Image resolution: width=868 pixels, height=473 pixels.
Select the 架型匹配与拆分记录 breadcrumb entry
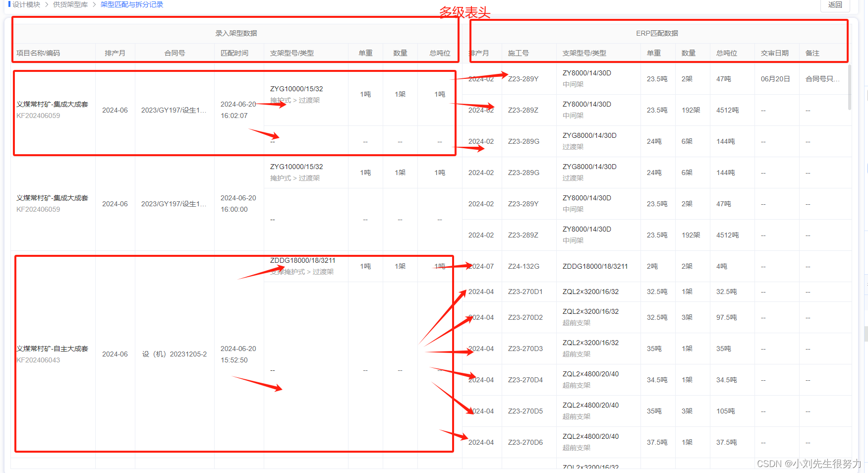tap(132, 4)
